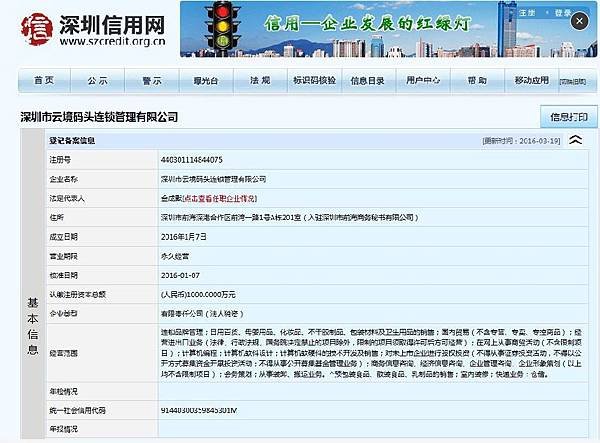Open the 法规 menu item
This screenshot has height=443, width=600.
pos(260,80)
